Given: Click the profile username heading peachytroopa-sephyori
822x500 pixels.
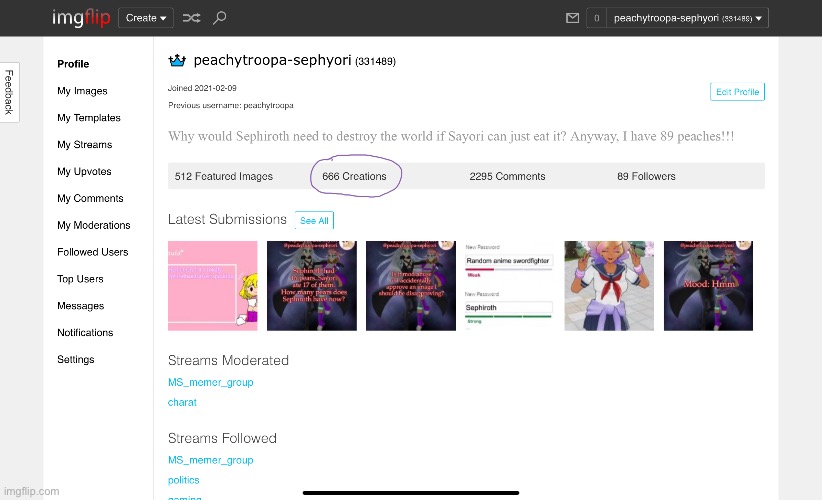Looking at the screenshot, I should (x=272, y=60).
